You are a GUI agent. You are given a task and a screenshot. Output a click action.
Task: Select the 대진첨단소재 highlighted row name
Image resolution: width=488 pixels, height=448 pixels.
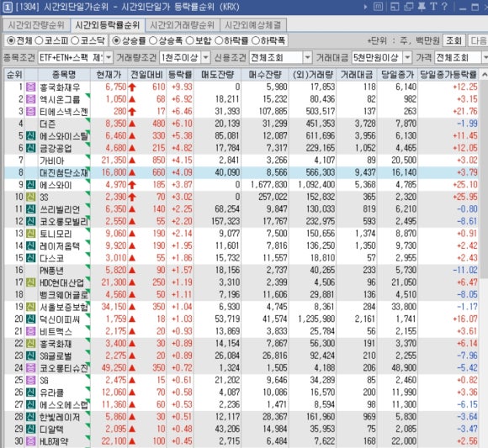(64, 172)
